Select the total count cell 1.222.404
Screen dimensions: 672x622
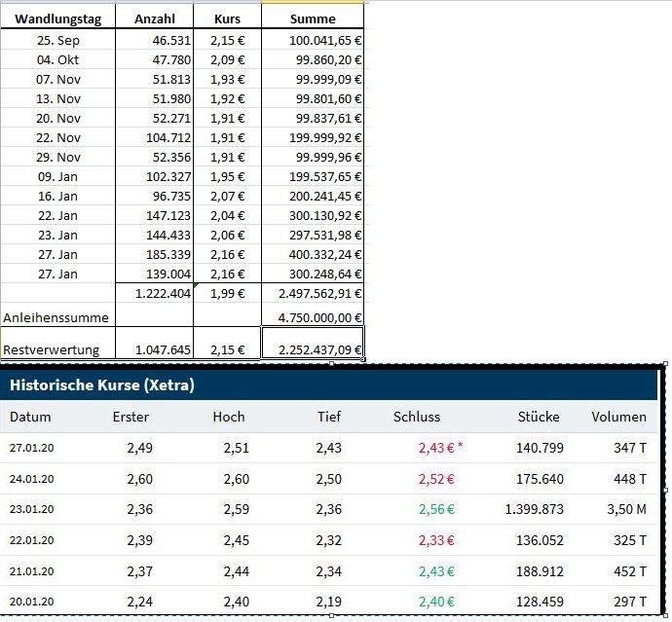pos(154,294)
